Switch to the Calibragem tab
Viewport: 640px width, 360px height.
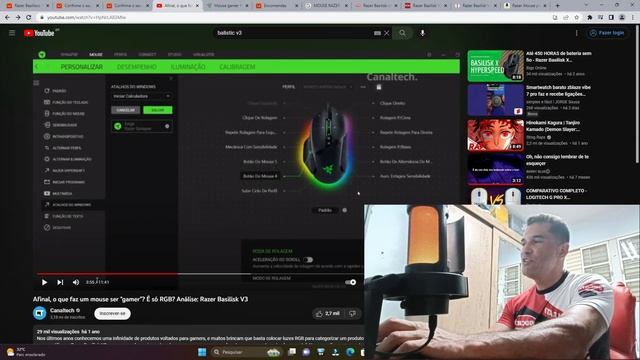(x=237, y=67)
